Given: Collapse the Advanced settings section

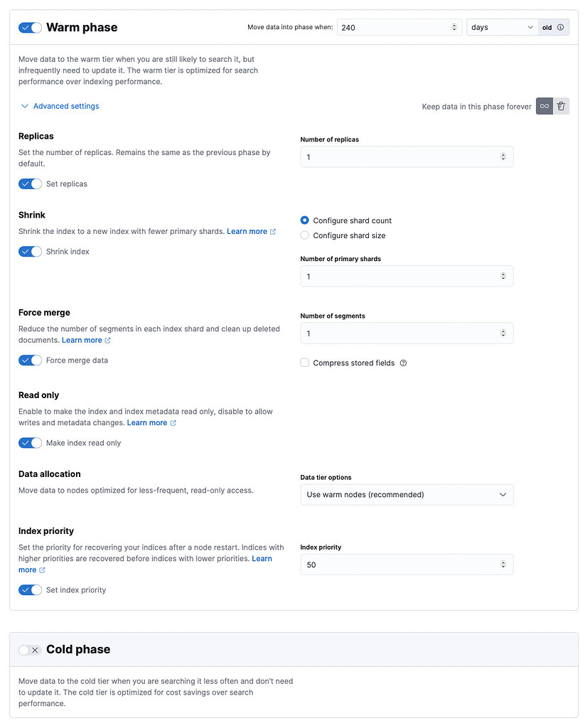Looking at the screenshot, I should 60,106.
